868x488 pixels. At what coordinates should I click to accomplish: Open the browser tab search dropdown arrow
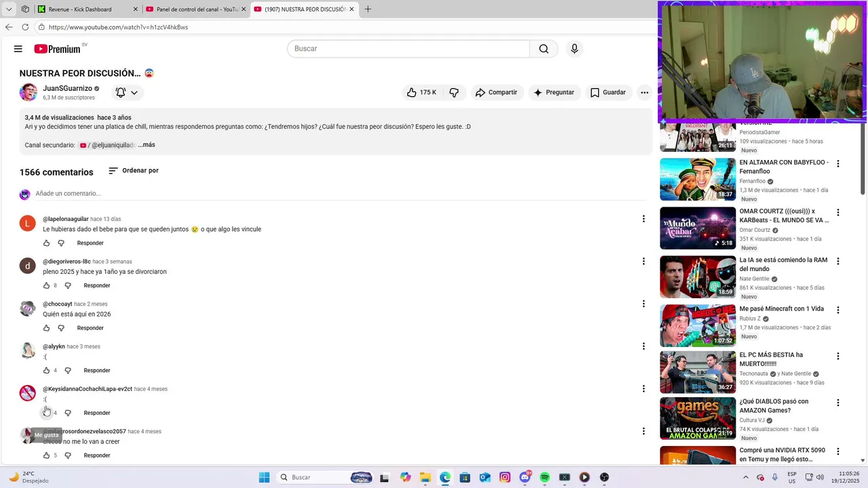click(x=9, y=9)
